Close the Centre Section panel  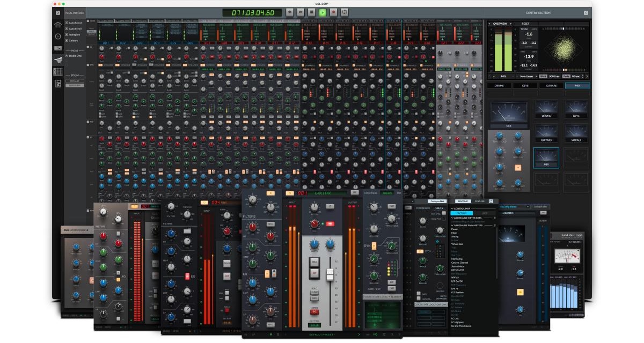click(x=586, y=12)
